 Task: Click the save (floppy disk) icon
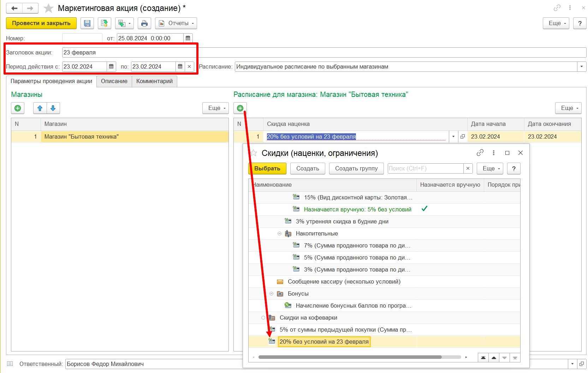87,23
